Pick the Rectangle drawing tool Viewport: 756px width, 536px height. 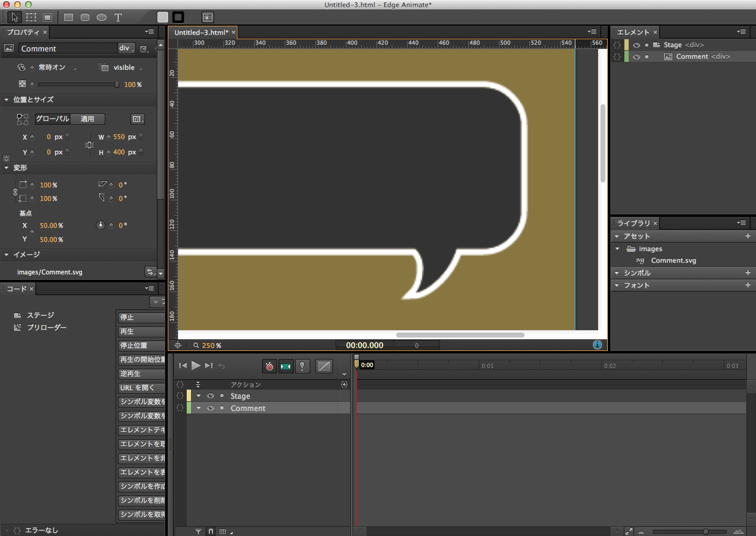point(69,17)
